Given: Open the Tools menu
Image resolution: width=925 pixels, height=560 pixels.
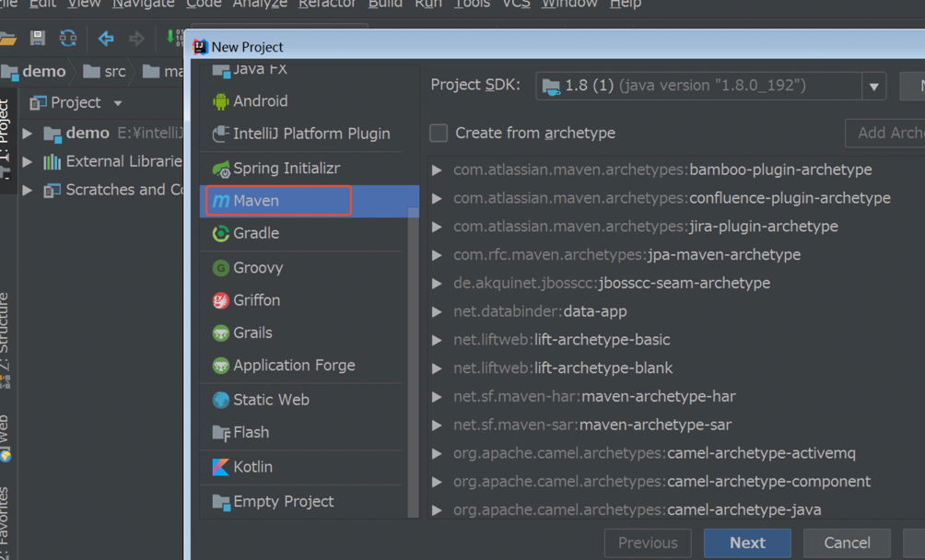Looking at the screenshot, I should point(472,4).
